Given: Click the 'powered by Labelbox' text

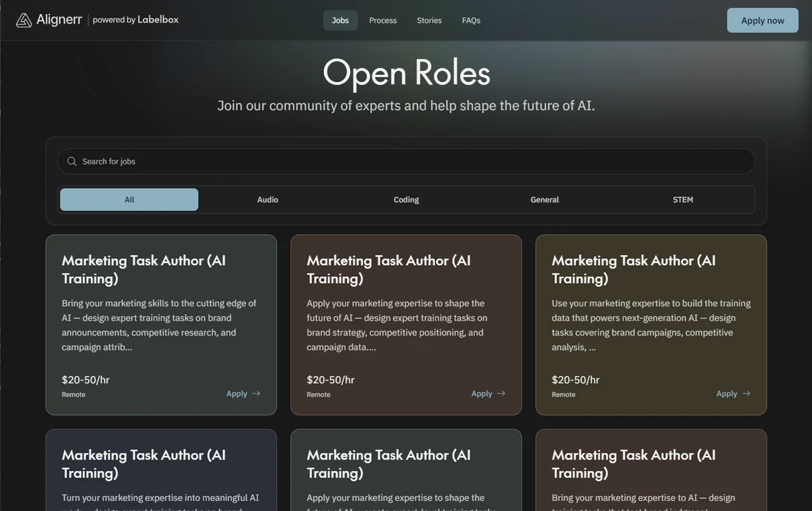Looking at the screenshot, I should pos(135,20).
